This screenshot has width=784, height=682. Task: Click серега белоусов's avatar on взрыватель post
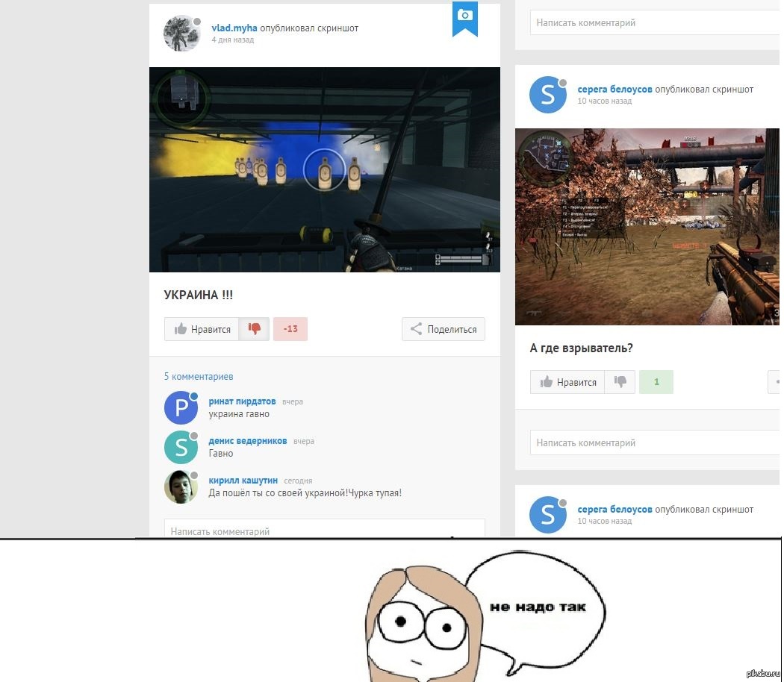point(547,95)
